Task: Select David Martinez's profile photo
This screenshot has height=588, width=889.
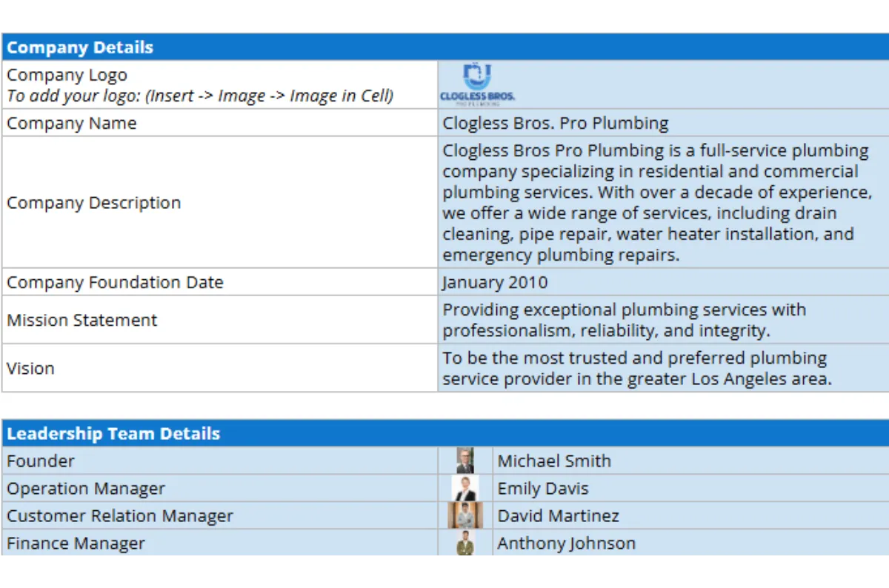Action: tap(465, 515)
